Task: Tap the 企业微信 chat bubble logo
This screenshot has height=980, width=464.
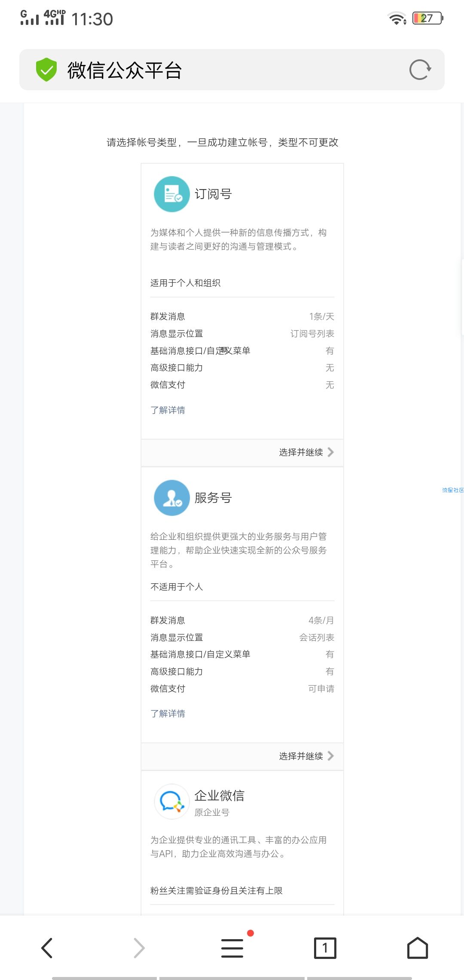Action: pyautogui.click(x=172, y=802)
